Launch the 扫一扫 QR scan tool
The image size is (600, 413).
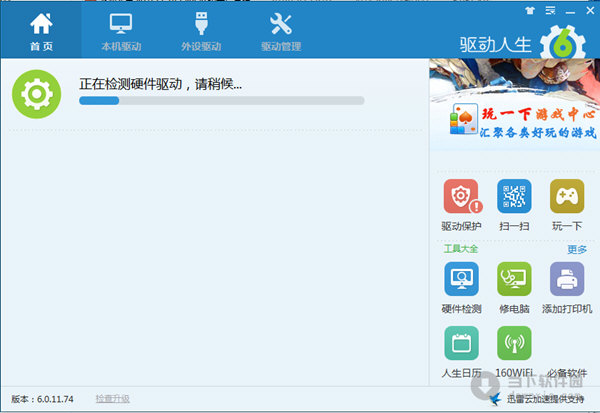point(514,197)
